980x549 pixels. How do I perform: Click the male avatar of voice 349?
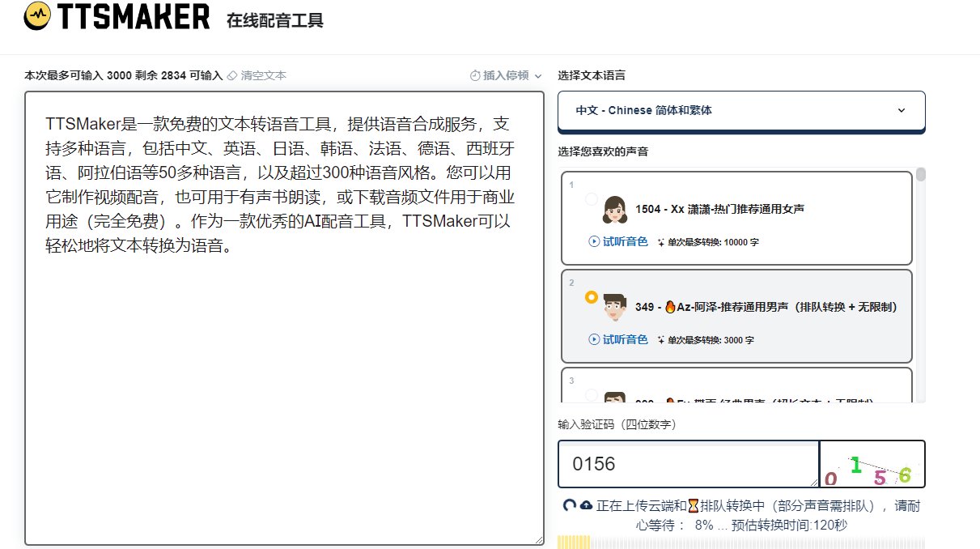615,308
